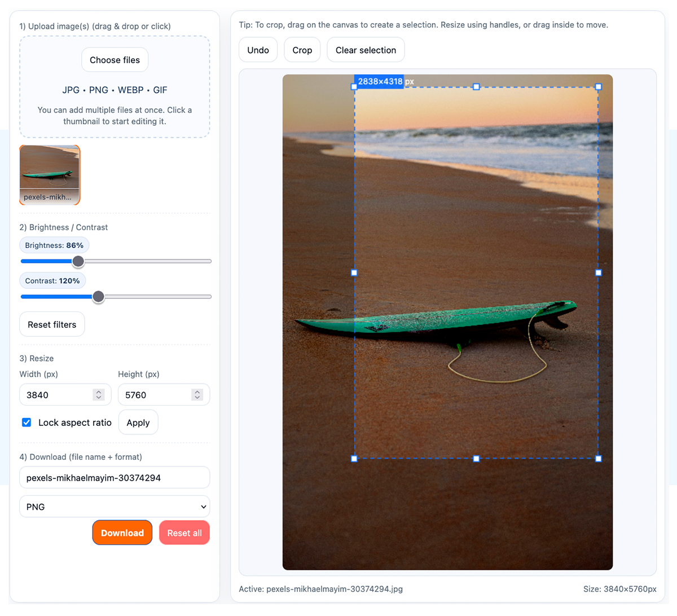Click the download file name input field
Viewport: 677px width, 616px height.
click(115, 477)
